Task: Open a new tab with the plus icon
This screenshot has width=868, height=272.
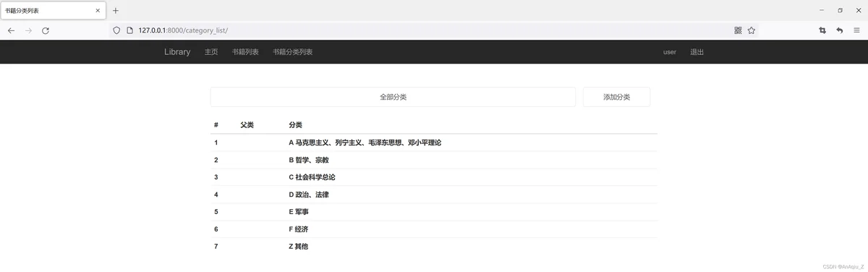Action: click(x=116, y=11)
